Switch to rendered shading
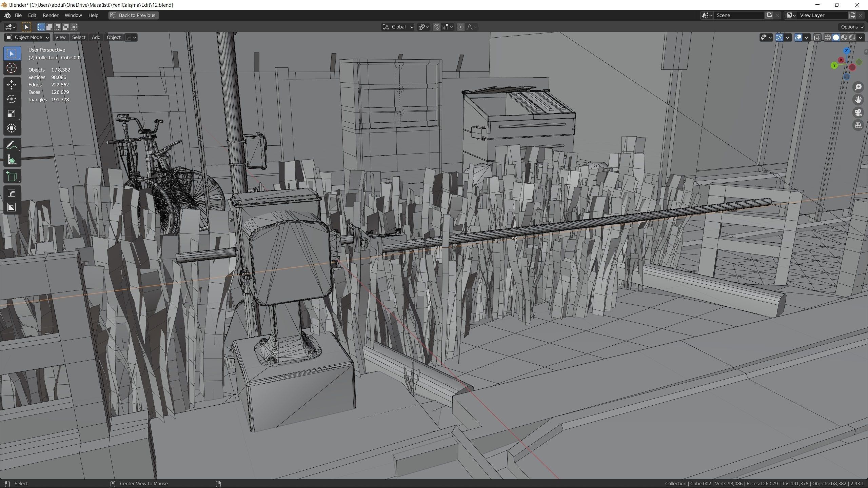Image resolution: width=868 pixels, height=488 pixels. pyautogui.click(x=852, y=37)
